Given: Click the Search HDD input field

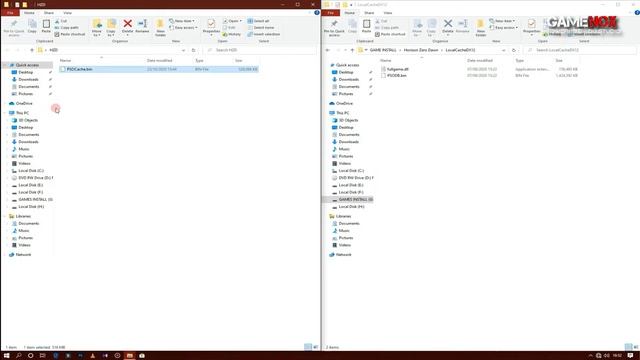Looking at the screenshot, I should (x=261, y=50).
